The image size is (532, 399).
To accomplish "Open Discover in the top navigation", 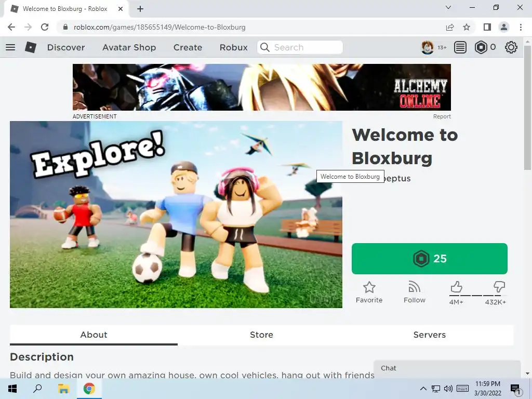I will click(x=66, y=47).
